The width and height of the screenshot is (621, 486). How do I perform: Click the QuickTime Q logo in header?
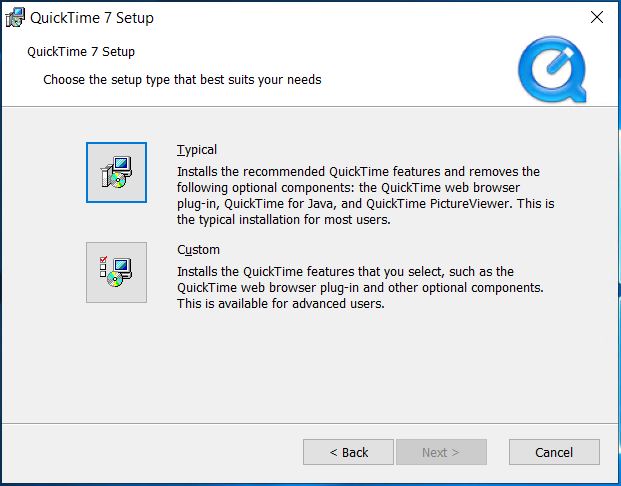click(552, 70)
